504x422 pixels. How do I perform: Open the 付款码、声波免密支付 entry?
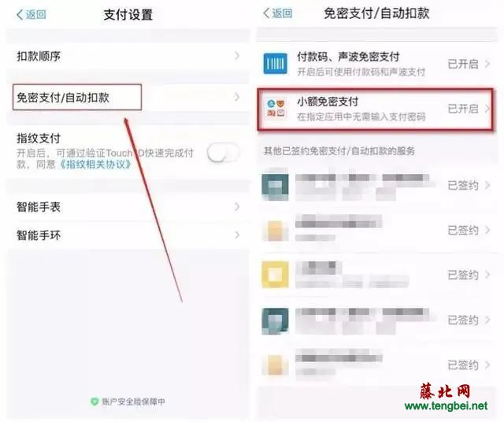tap(376, 64)
